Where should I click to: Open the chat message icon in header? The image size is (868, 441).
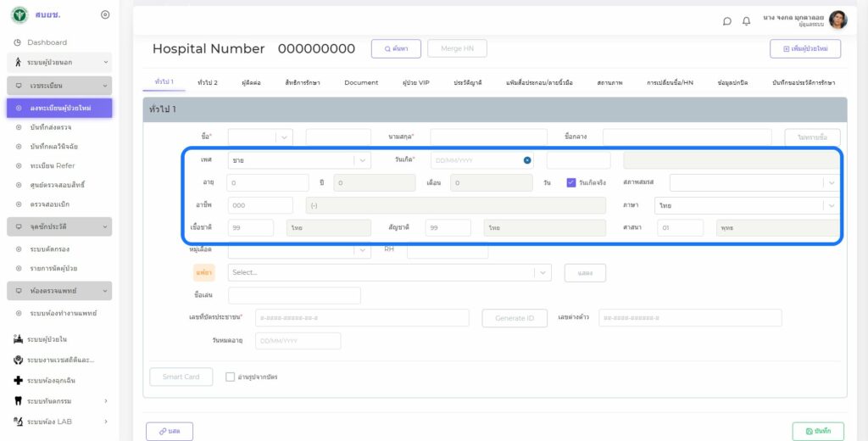pos(727,21)
